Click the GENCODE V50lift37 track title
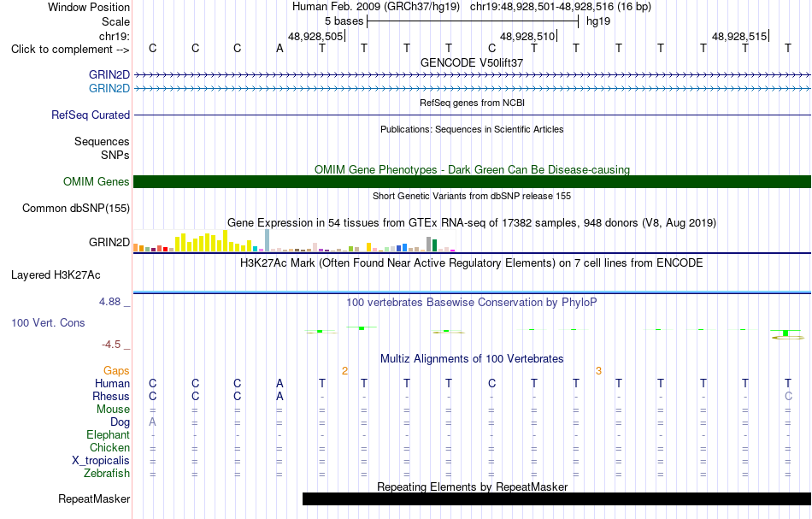This screenshot has width=812, height=519. (x=472, y=62)
